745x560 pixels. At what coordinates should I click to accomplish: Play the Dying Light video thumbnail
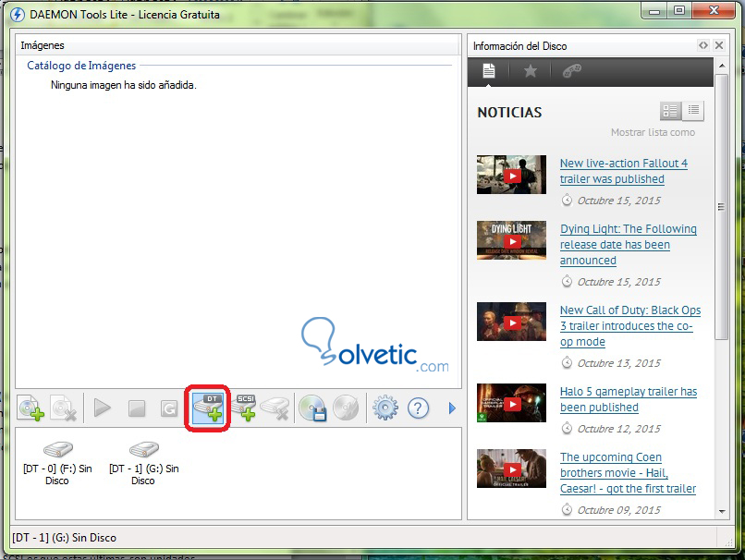tap(512, 240)
